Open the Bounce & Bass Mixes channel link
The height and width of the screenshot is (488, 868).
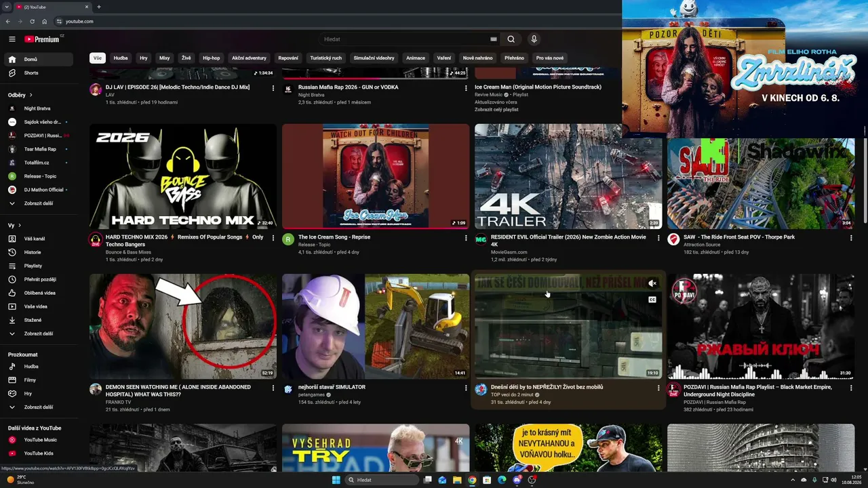(x=128, y=252)
